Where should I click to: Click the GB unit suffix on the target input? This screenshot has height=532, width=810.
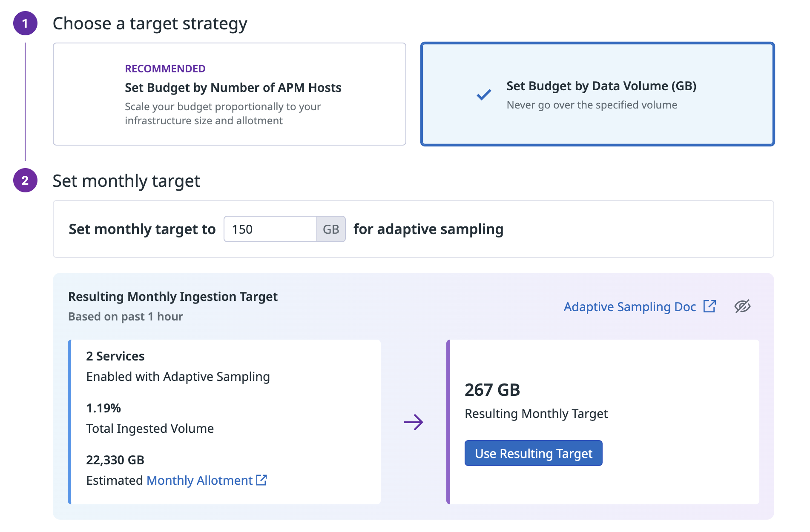tap(331, 229)
